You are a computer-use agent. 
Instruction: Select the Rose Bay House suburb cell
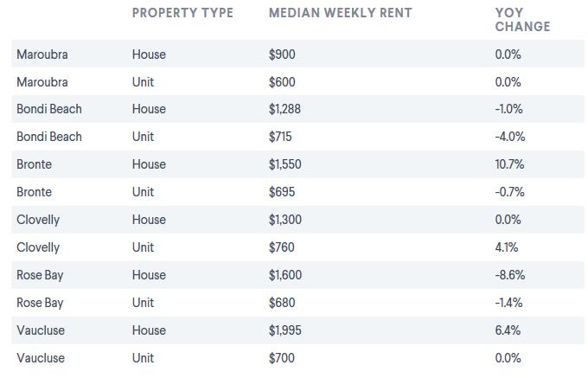(x=40, y=275)
